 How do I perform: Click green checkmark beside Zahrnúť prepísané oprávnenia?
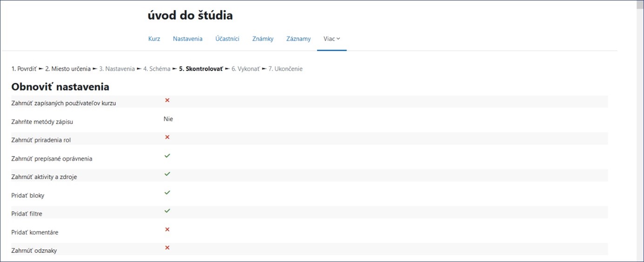pos(167,156)
